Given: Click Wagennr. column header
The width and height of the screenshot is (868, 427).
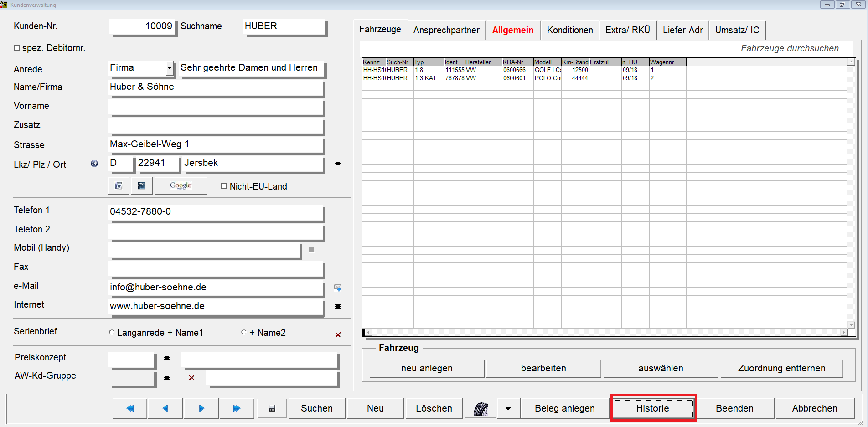Looking at the screenshot, I should [668, 62].
